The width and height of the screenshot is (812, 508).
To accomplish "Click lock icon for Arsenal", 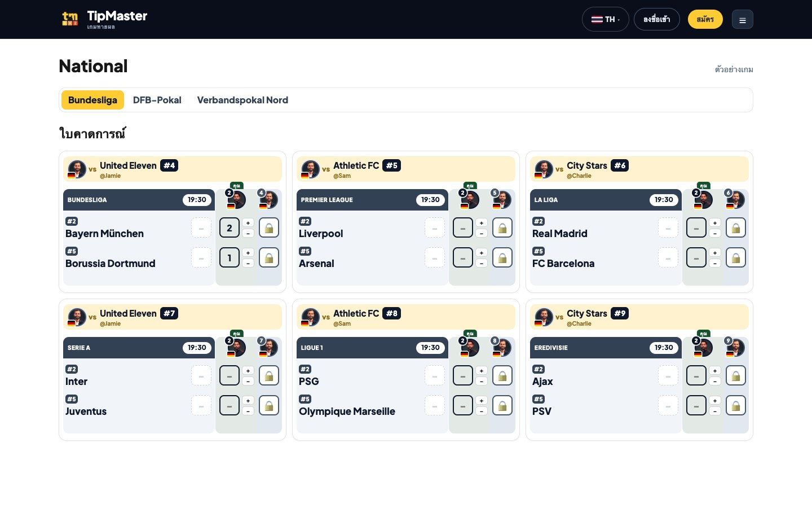I will (502, 258).
